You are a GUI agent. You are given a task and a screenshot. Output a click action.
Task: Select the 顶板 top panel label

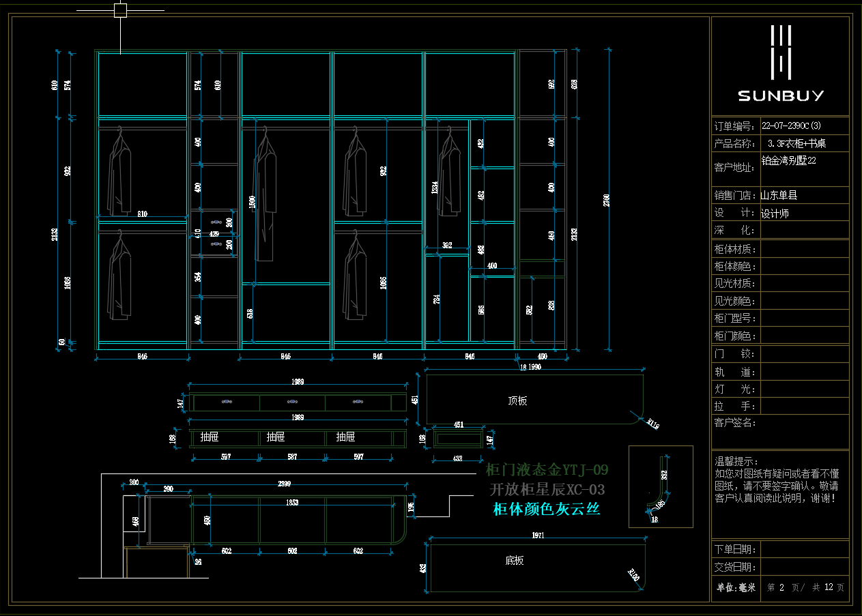pyautogui.click(x=517, y=401)
